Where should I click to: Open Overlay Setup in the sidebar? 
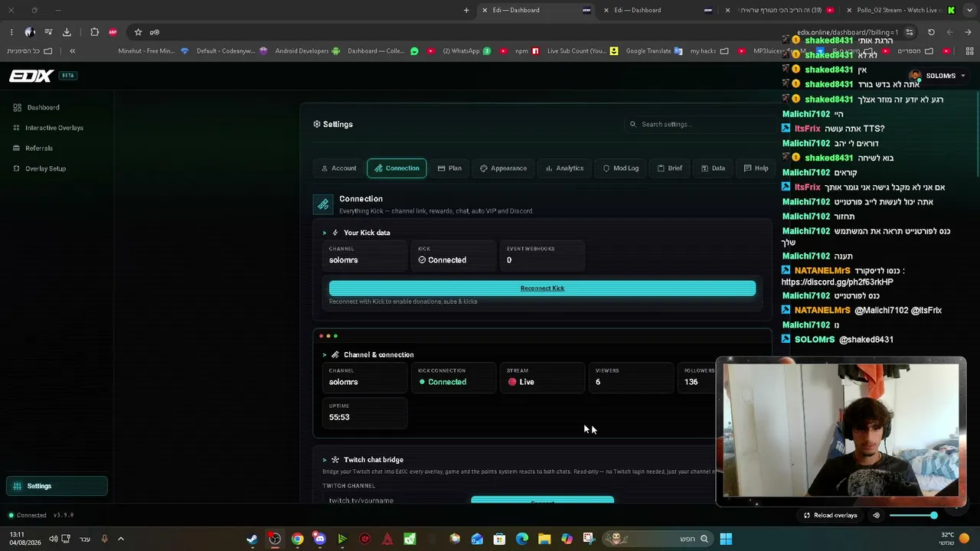point(45,168)
